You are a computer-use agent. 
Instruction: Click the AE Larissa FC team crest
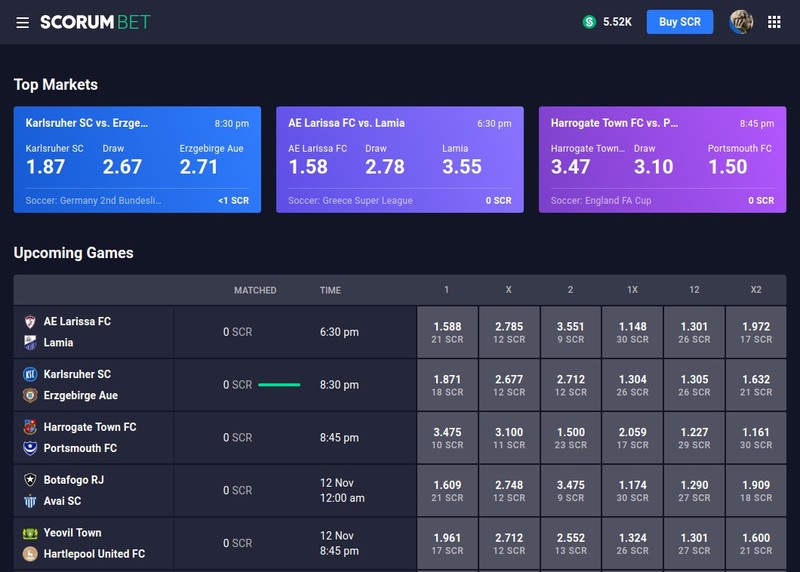pos(30,321)
